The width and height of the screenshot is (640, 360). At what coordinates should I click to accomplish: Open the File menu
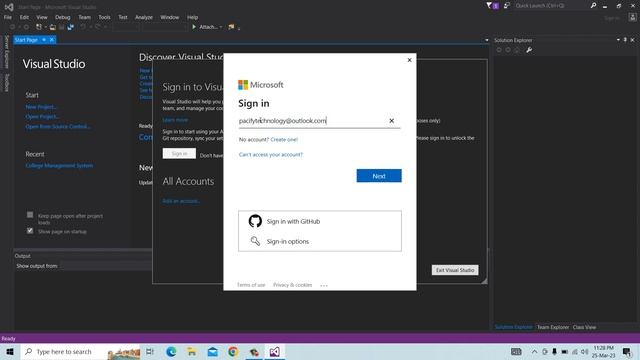coord(8,17)
